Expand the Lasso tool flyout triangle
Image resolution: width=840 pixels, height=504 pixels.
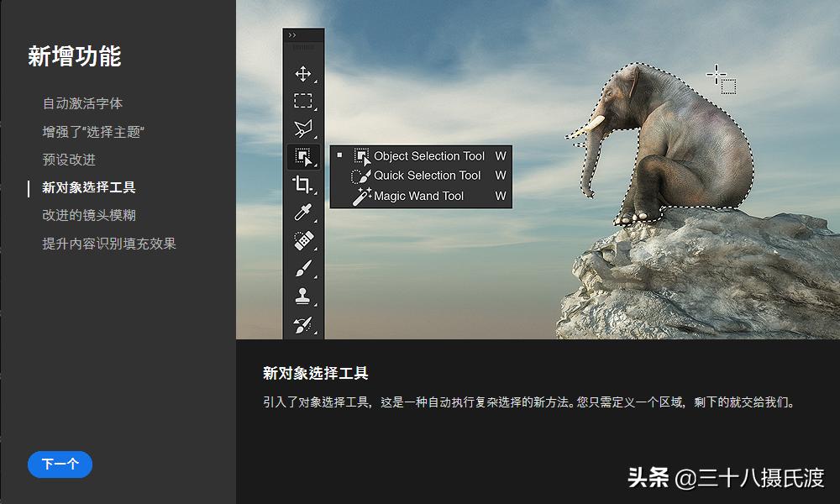(x=314, y=135)
